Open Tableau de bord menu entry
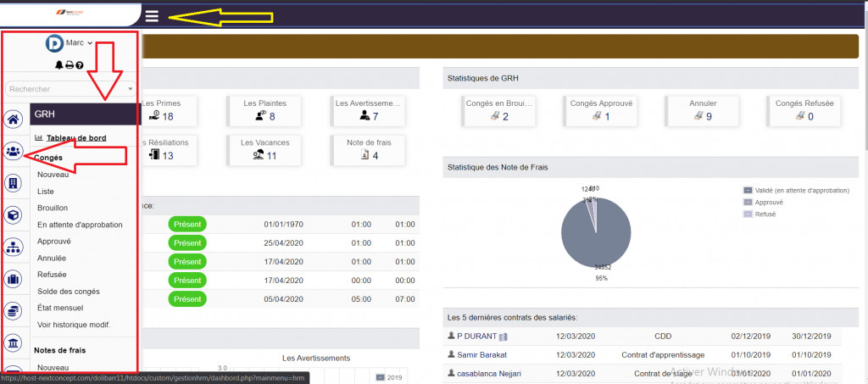The width and height of the screenshot is (868, 384). tap(75, 138)
